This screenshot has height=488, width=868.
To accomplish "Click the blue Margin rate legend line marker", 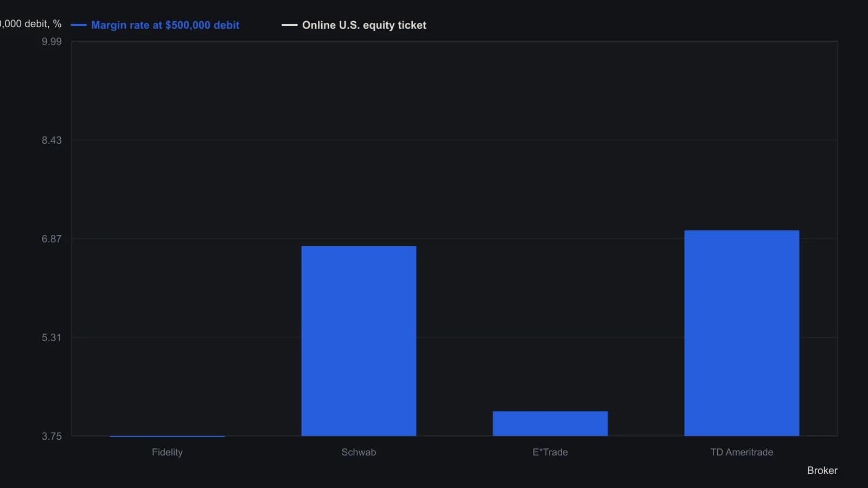I will [79, 25].
